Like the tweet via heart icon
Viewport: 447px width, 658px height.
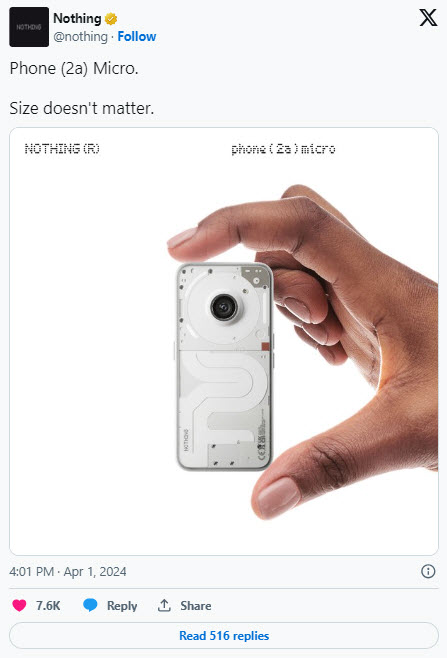pyautogui.click(x=19, y=605)
